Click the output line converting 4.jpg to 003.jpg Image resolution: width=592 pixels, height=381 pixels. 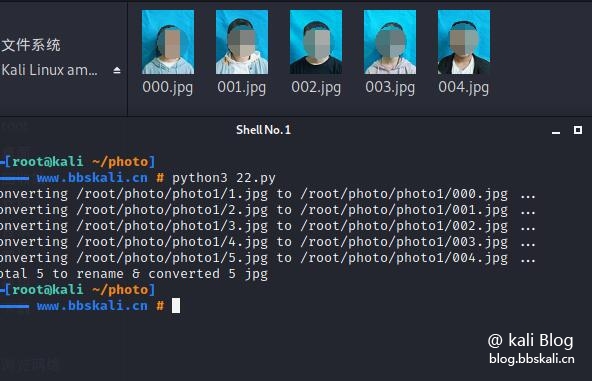coord(267,242)
